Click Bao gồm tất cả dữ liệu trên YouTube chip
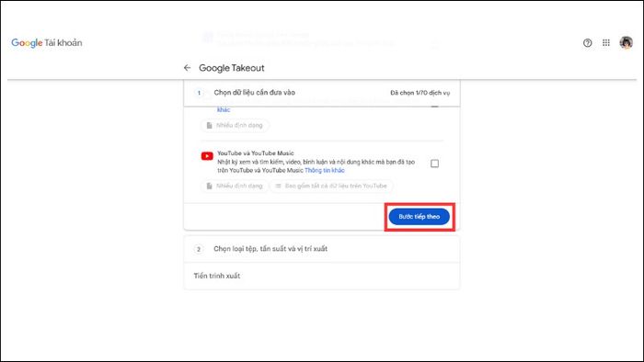Image resolution: width=644 pixels, height=362 pixels. point(331,186)
